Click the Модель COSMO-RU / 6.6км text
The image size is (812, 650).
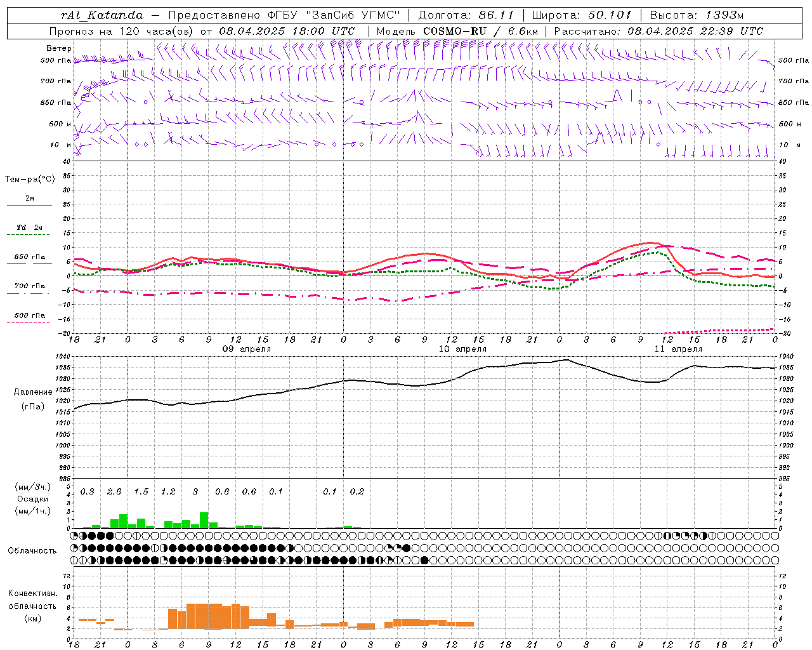coord(457,31)
